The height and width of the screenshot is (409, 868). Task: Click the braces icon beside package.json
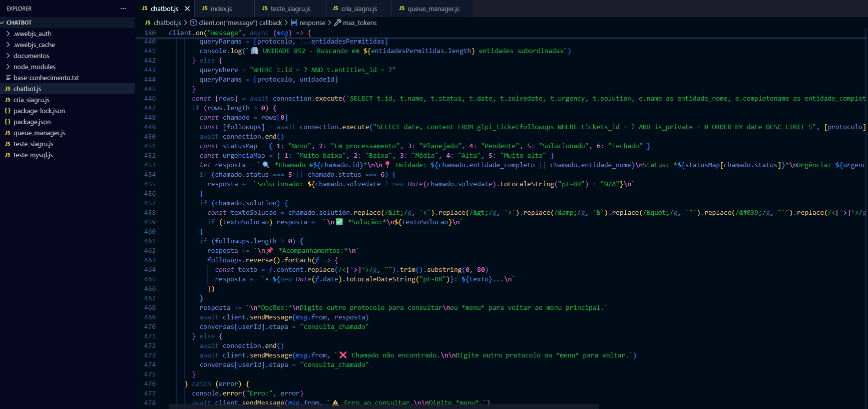point(8,122)
